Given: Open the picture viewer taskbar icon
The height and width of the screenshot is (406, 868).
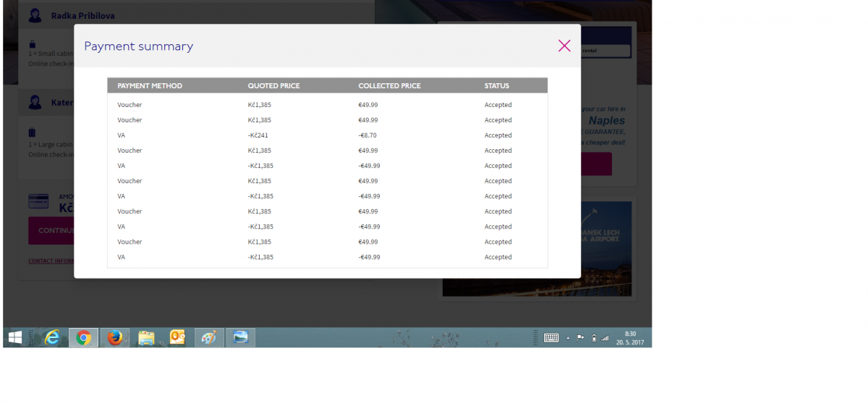Looking at the screenshot, I should (240, 337).
